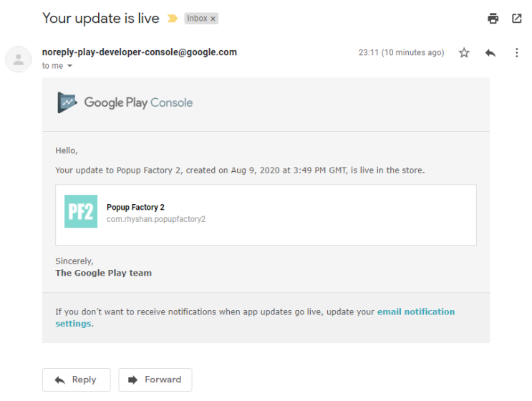Expand the 'to me' recipient details arrow
The height and width of the screenshot is (401, 532).
(69, 66)
